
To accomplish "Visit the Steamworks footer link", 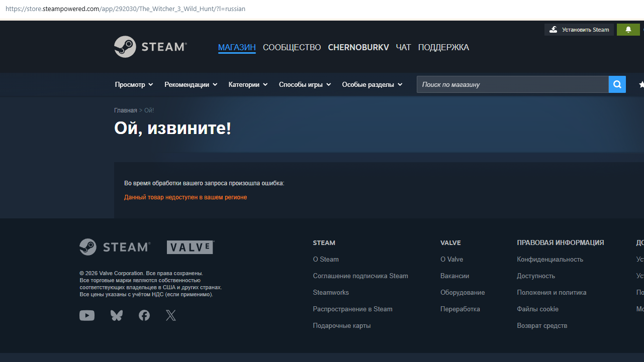I will pyautogui.click(x=331, y=293).
